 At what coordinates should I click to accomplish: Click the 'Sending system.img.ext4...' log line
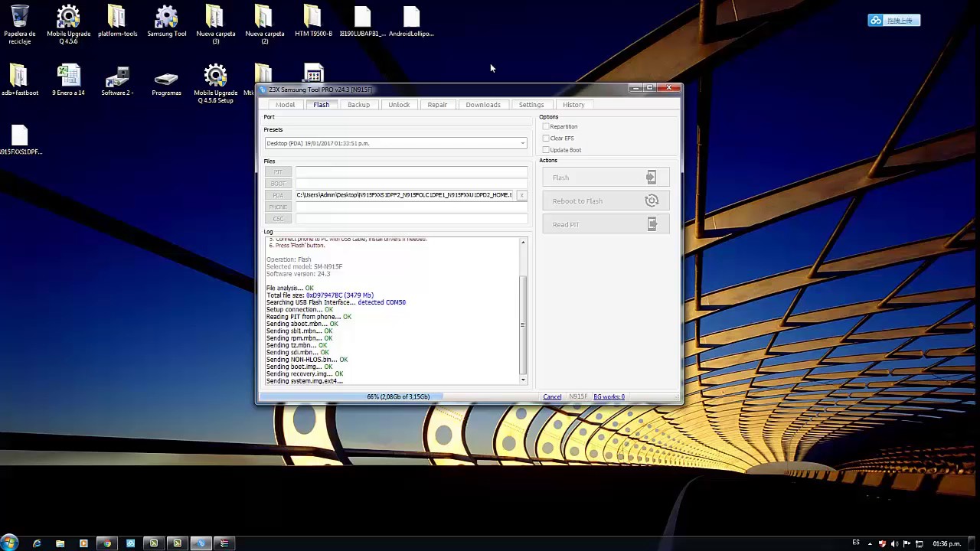pyautogui.click(x=305, y=381)
